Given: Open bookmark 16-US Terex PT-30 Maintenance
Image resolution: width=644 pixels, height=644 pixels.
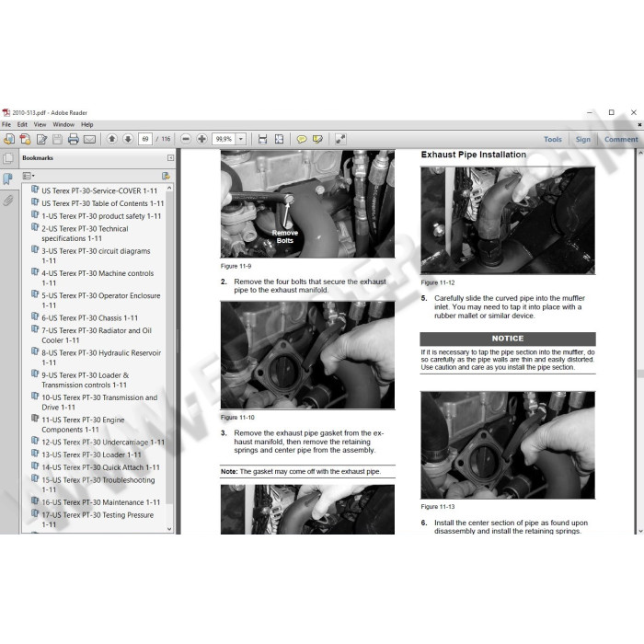Looking at the screenshot, I should pyautogui.click(x=101, y=502).
